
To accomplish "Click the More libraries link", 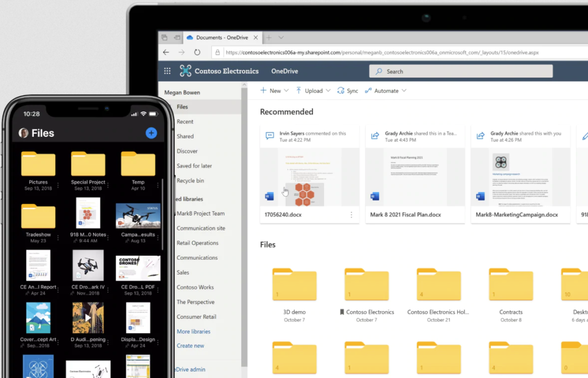I will point(194,331).
